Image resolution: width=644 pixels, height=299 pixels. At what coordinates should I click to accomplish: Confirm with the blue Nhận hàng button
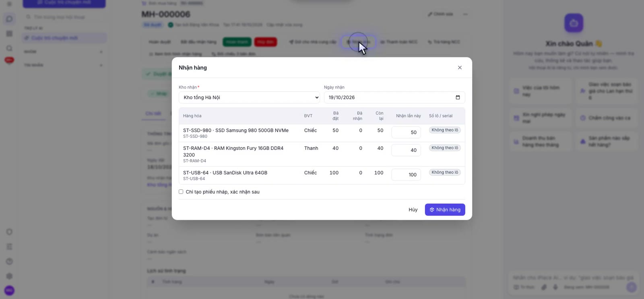point(445,210)
